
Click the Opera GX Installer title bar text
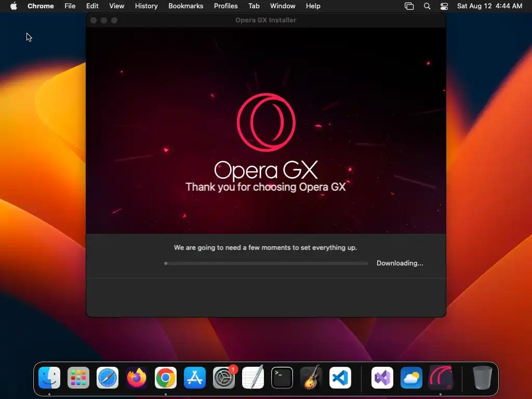point(265,20)
